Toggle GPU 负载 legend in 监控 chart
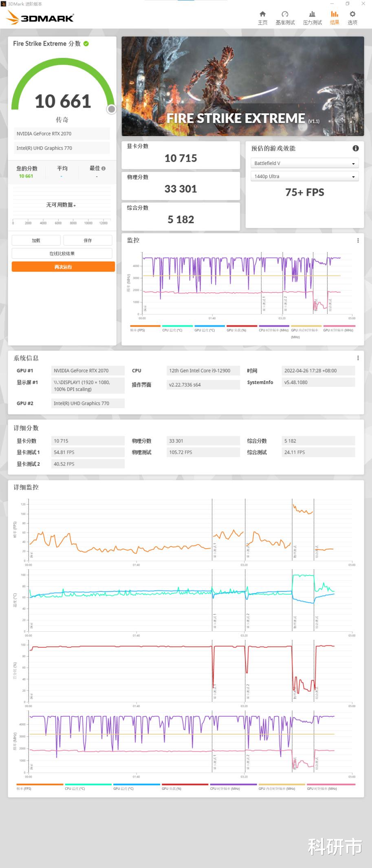The width and height of the screenshot is (372, 868). (242, 328)
